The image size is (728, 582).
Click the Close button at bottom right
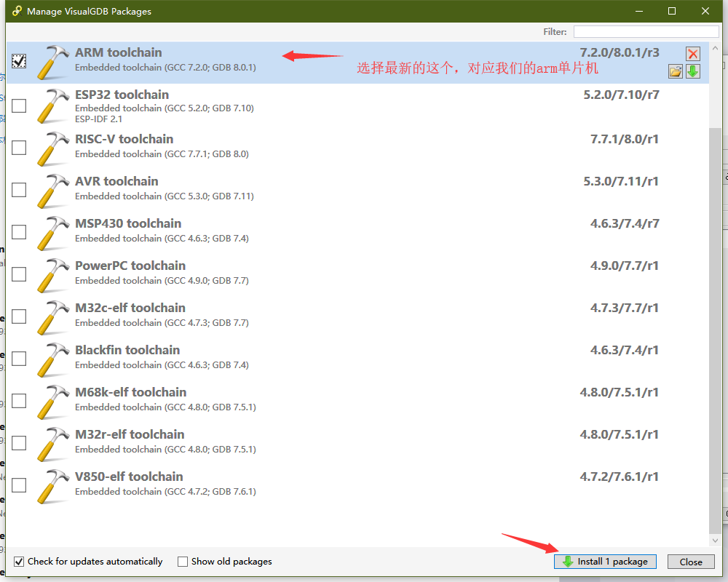pos(690,562)
